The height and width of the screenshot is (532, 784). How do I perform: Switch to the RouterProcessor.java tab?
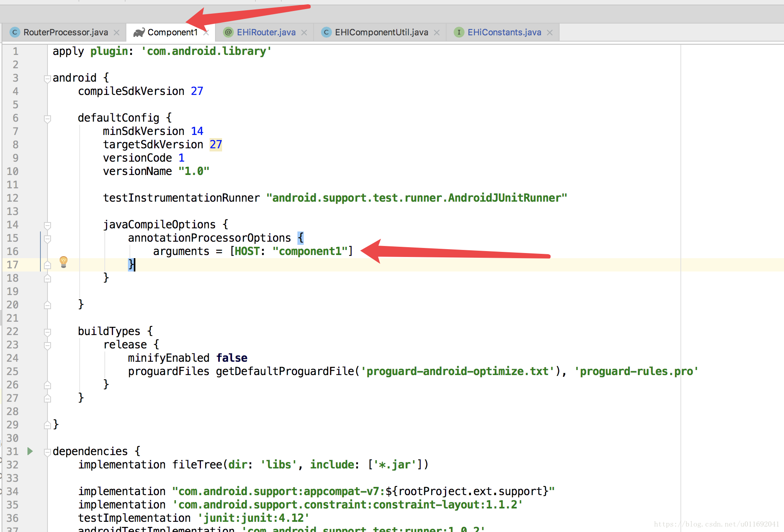tap(65, 32)
